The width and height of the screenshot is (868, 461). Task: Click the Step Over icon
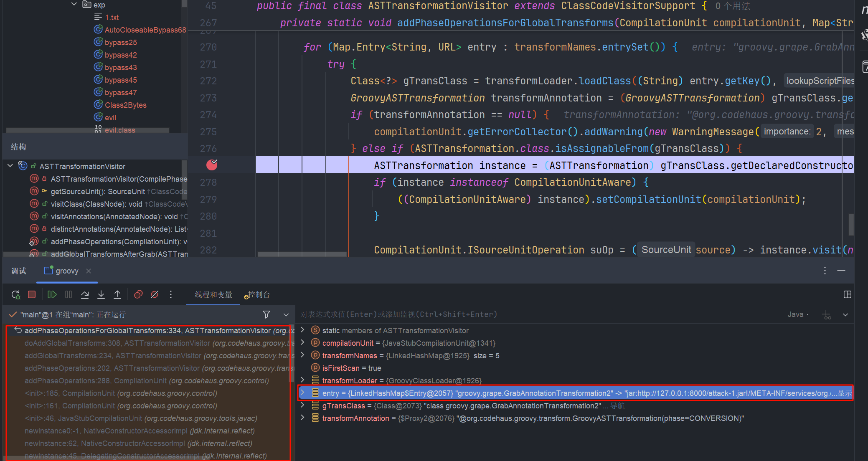[85, 295]
